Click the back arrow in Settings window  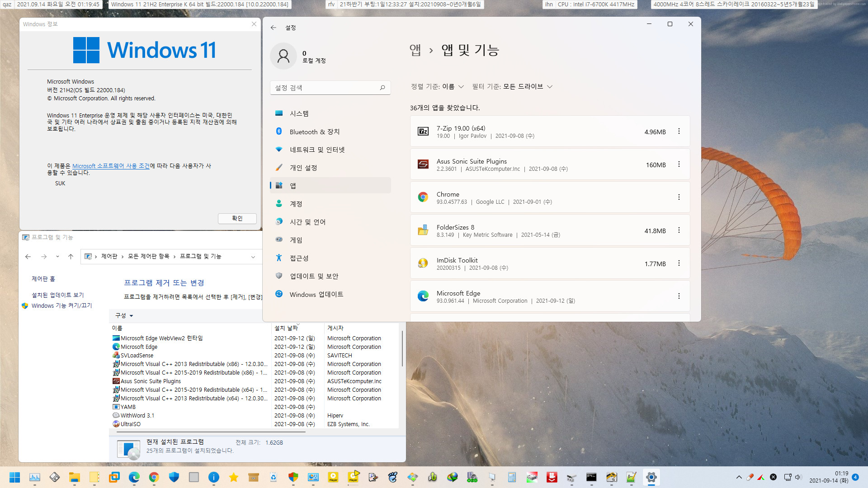pyautogui.click(x=273, y=28)
